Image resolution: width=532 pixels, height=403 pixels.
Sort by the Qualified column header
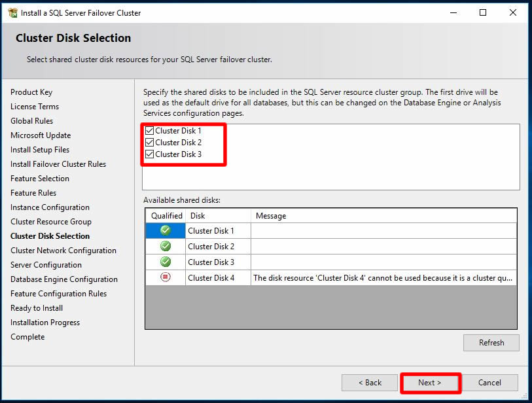pos(166,215)
